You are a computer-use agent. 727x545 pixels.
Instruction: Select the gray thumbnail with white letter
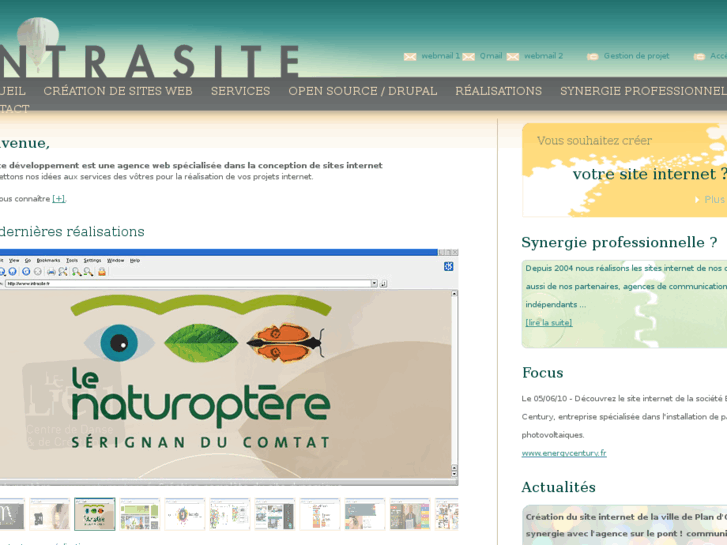(12, 514)
